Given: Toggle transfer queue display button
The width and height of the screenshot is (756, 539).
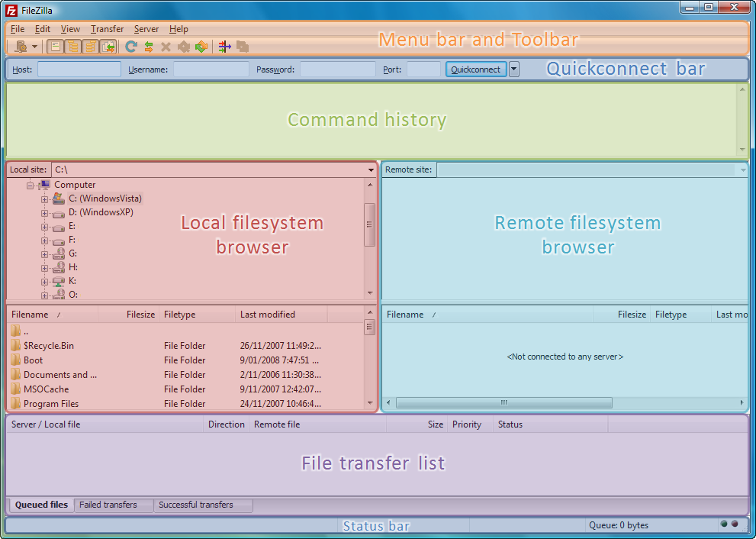Looking at the screenshot, I should click(x=108, y=47).
